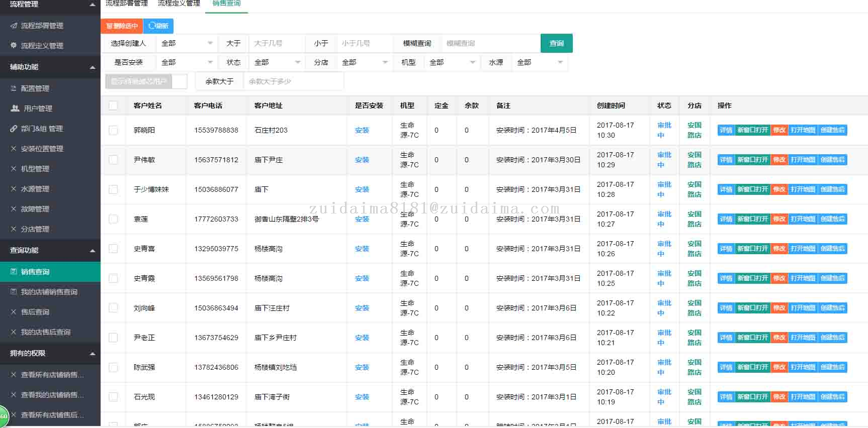The image size is (868, 428).
Task: Click the green 查询 search button
Action: coord(557,43)
